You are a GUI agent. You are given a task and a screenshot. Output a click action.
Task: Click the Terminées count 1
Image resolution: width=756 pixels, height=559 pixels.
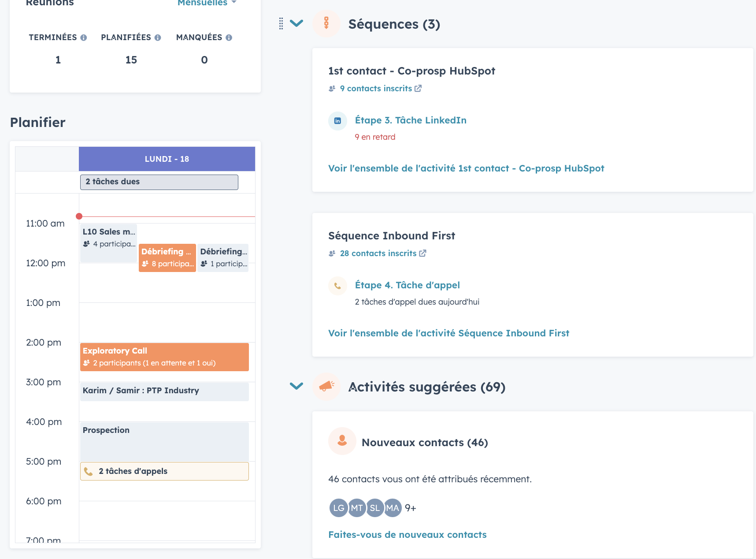[58, 60]
